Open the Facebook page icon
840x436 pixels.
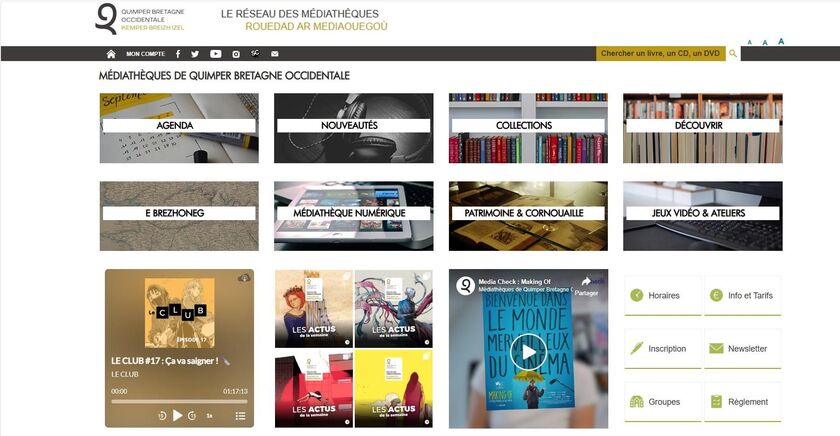[177, 54]
